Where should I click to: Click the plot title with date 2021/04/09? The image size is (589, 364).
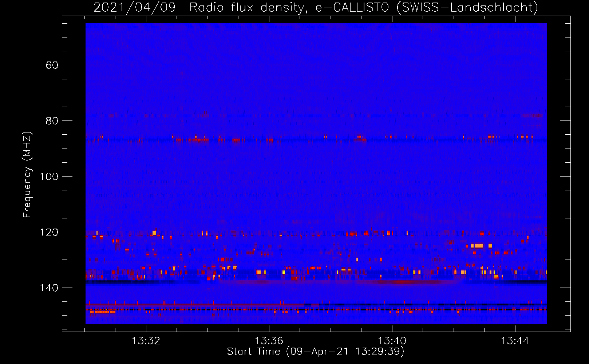pyautogui.click(x=316, y=7)
